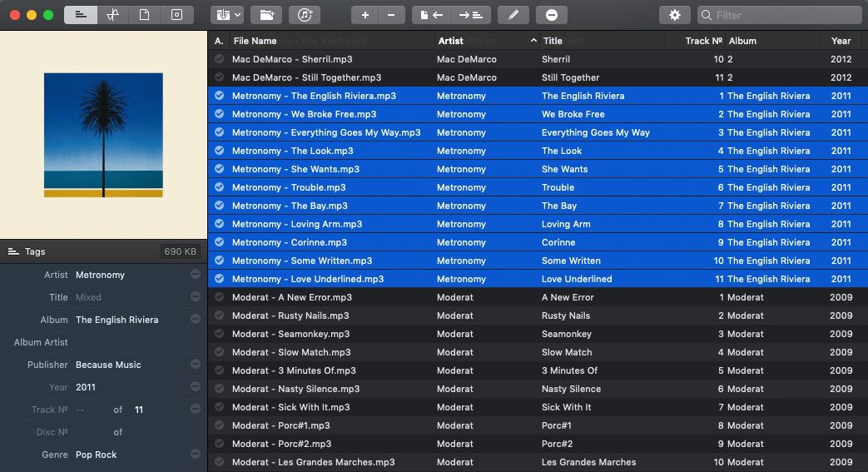Sort by the Artist column header
The image size is (868, 472).
pyautogui.click(x=450, y=41)
